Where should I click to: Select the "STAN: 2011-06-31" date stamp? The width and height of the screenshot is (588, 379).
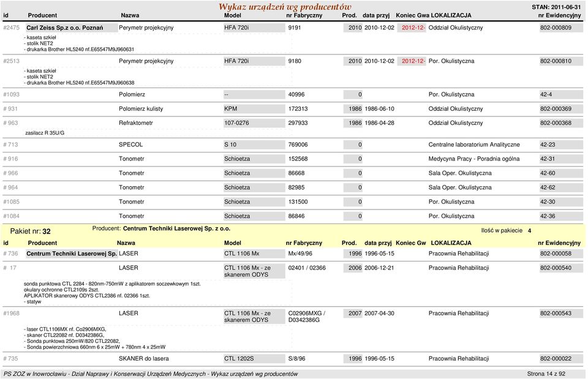556,7
